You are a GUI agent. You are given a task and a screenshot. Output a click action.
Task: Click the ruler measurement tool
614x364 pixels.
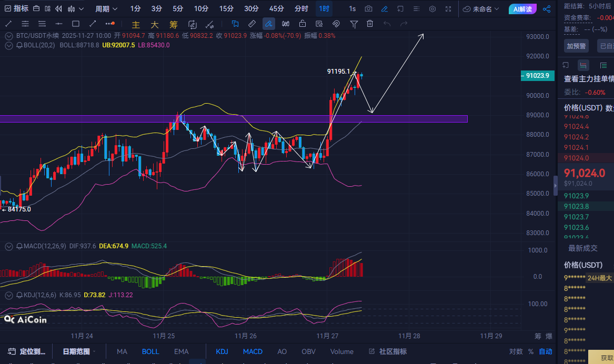point(251,24)
